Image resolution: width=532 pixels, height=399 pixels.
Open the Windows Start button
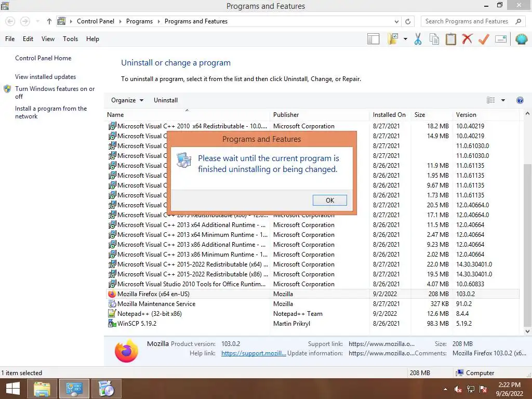coord(13,389)
